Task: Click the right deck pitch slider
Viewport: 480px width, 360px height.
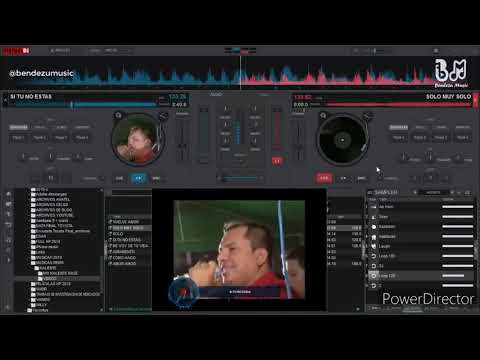Action: (298, 140)
